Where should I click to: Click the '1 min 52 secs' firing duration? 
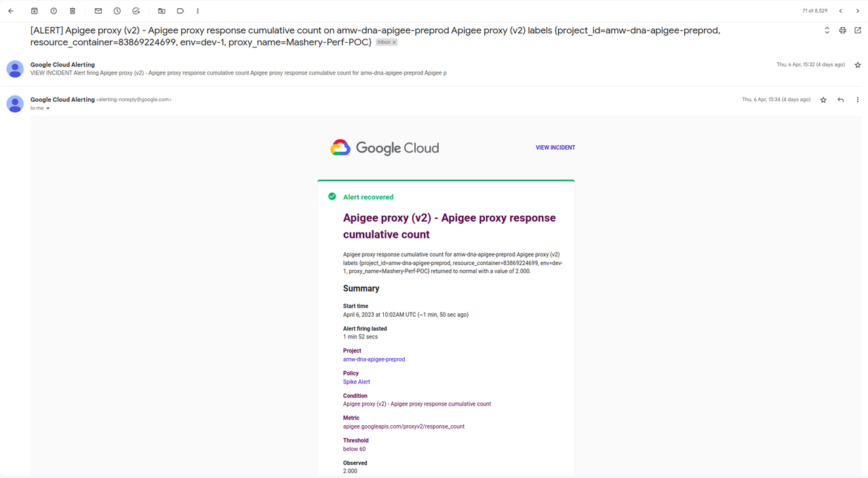(x=360, y=337)
